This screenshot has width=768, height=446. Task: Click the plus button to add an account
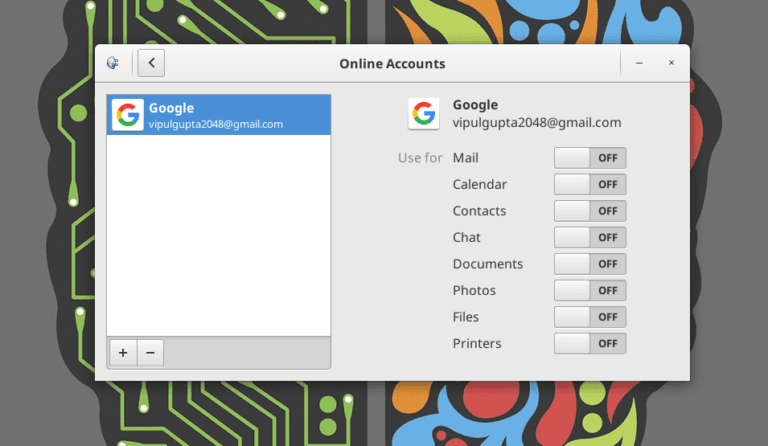pyautogui.click(x=123, y=352)
